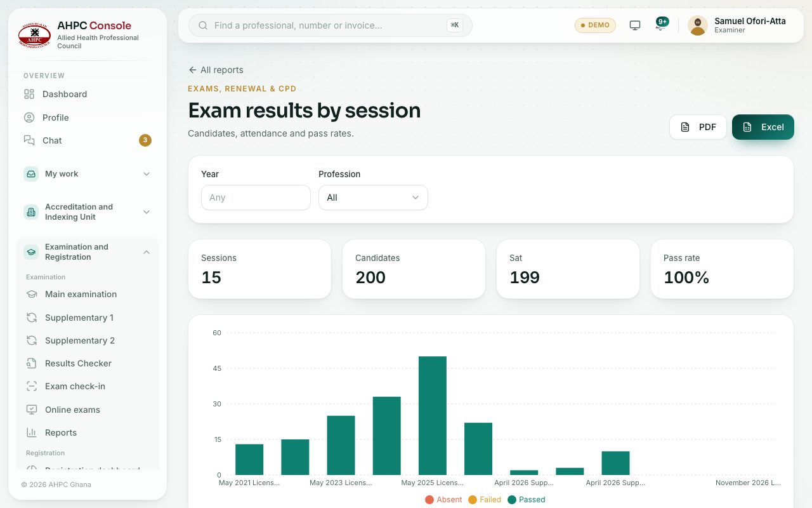Click the Accreditation and Indexing Unit building icon
Image resolution: width=812 pixels, height=508 pixels.
[31, 212]
